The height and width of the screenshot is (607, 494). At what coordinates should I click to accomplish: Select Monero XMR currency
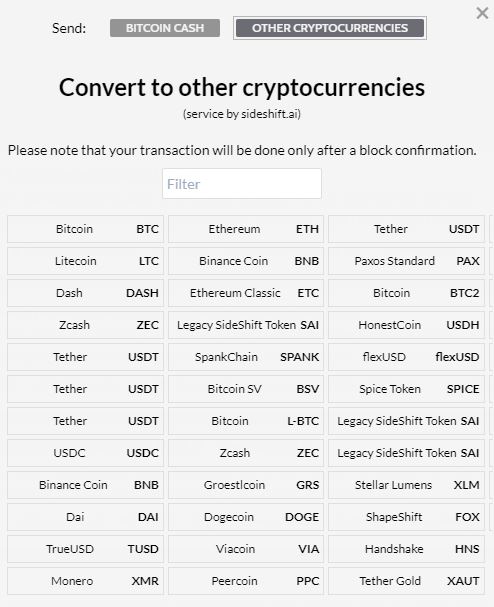(85, 581)
